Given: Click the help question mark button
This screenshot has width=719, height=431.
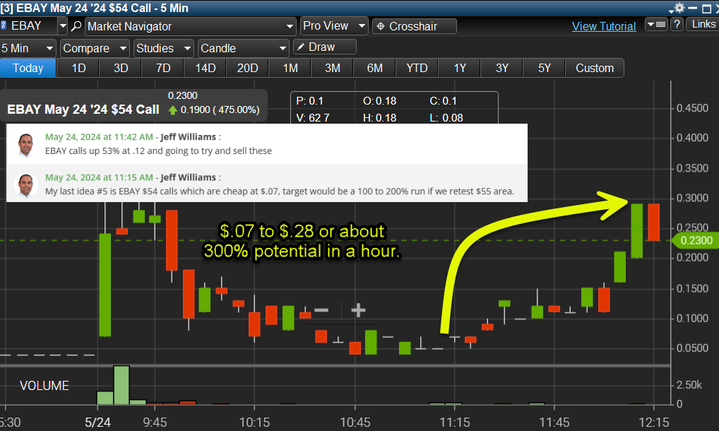Looking at the screenshot, I should (677, 24).
